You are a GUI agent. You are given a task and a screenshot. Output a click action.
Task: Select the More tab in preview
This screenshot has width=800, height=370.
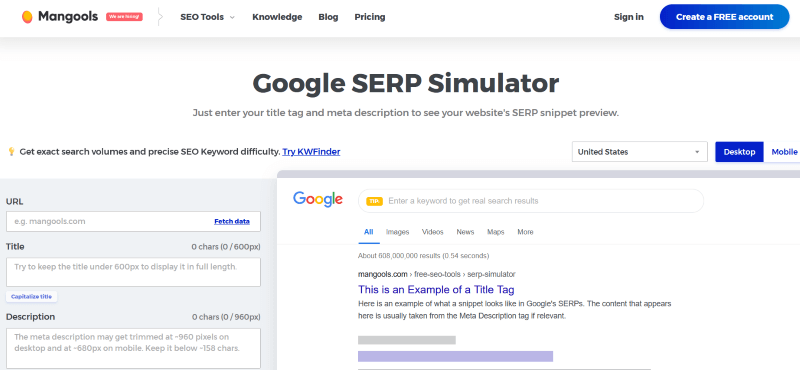pos(525,232)
